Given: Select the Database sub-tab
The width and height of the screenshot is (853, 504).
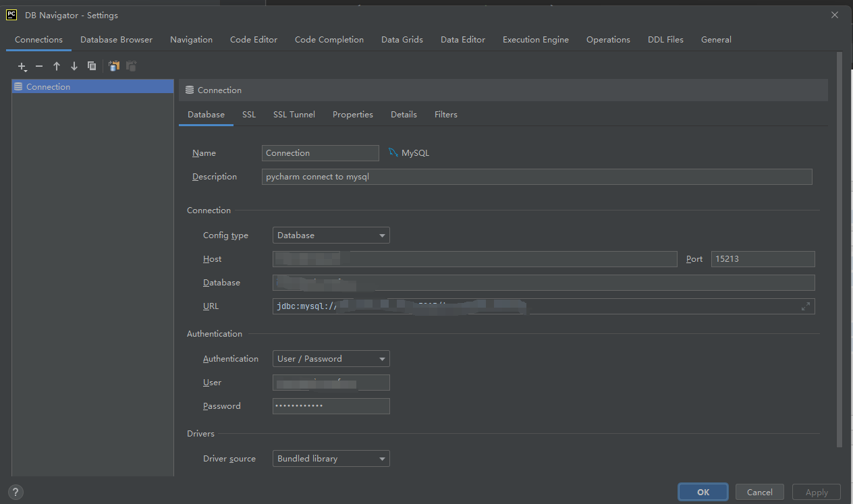Looking at the screenshot, I should tap(207, 115).
